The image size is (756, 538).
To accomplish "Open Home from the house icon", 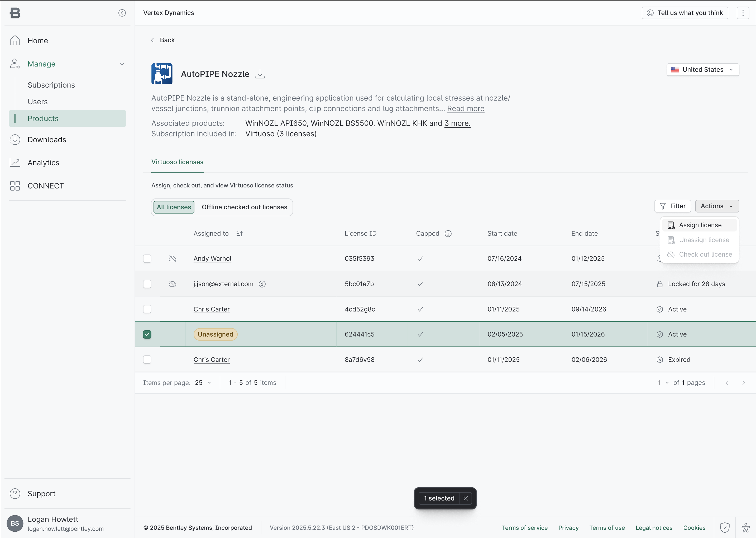I will point(15,40).
